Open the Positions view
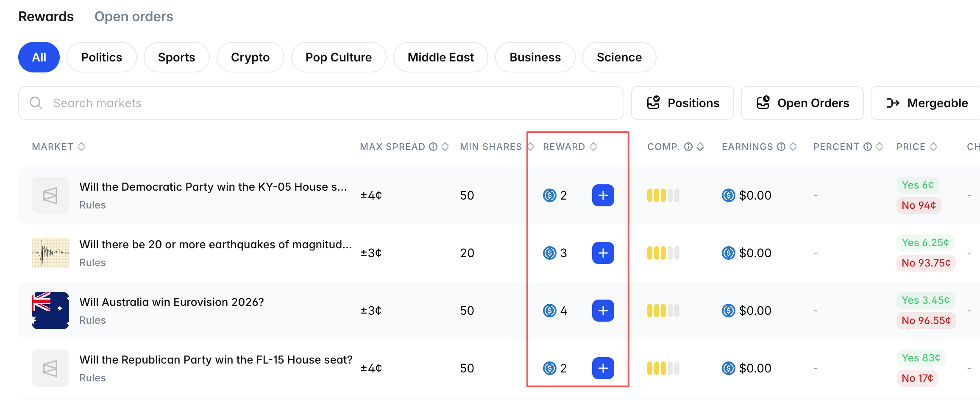Image resolution: width=980 pixels, height=400 pixels. pos(682,103)
